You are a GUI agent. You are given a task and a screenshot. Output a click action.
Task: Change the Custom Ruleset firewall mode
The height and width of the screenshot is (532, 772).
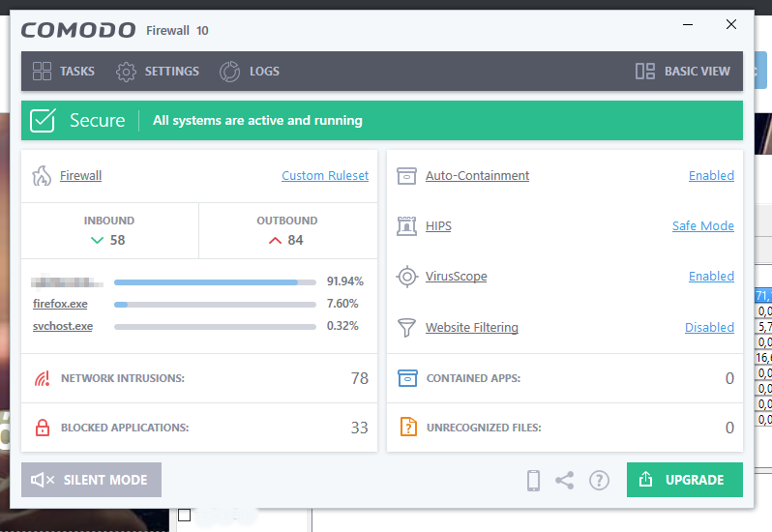coord(325,176)
